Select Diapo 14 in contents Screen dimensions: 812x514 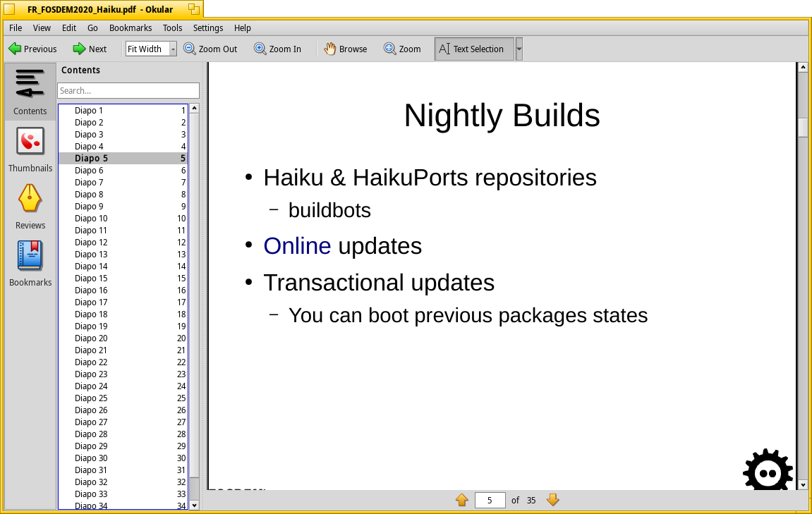pyautogui.click(x=123, y=266)
